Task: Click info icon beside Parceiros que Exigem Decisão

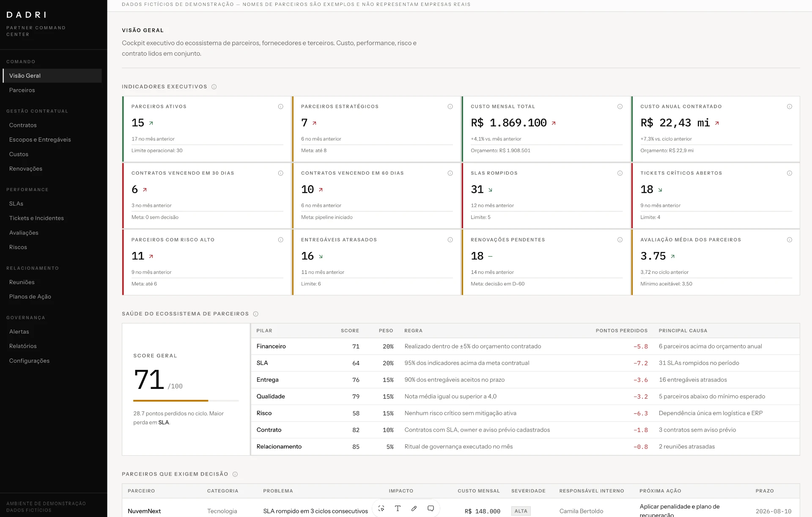Action: [235, 474]
